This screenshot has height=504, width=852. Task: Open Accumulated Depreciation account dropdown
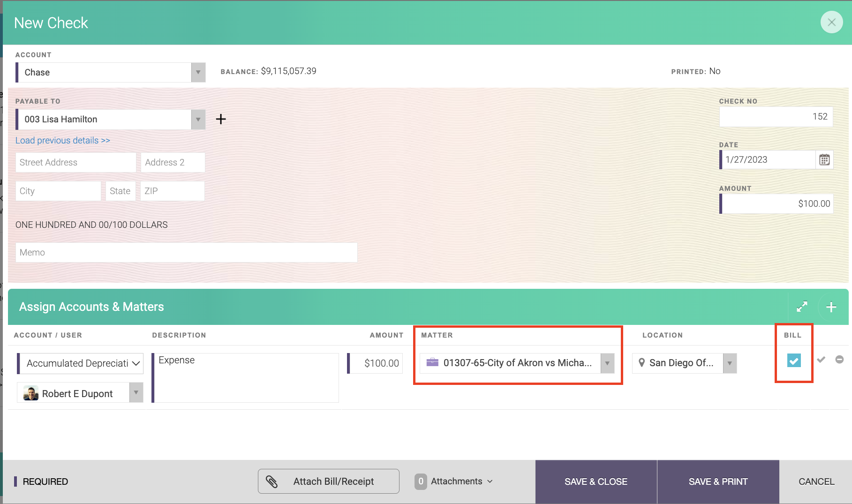click(80, 363)
